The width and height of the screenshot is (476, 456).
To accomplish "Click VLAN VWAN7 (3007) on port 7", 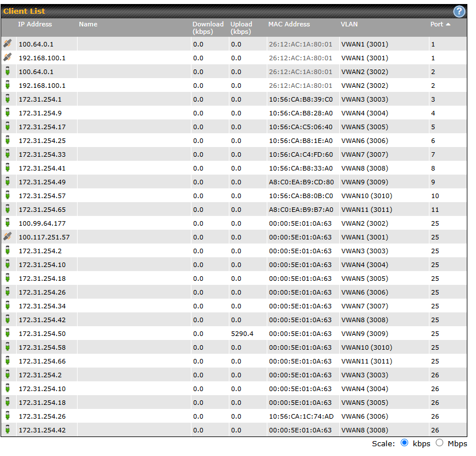I will [x=364, y=154].
